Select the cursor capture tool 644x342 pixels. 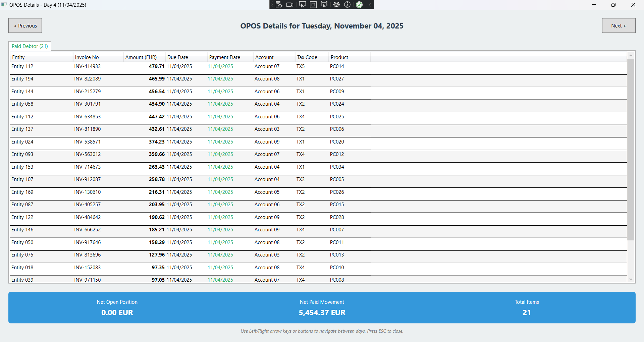302,5
